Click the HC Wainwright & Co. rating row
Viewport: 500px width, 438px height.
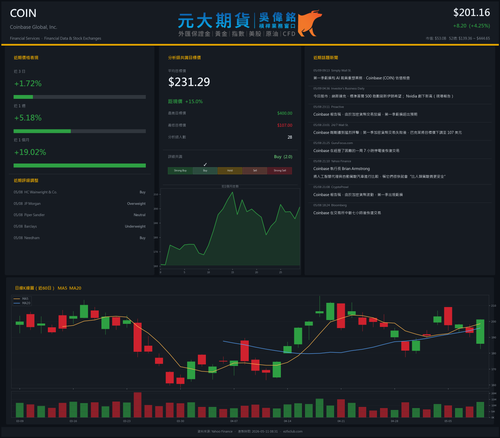pos(80,192)
